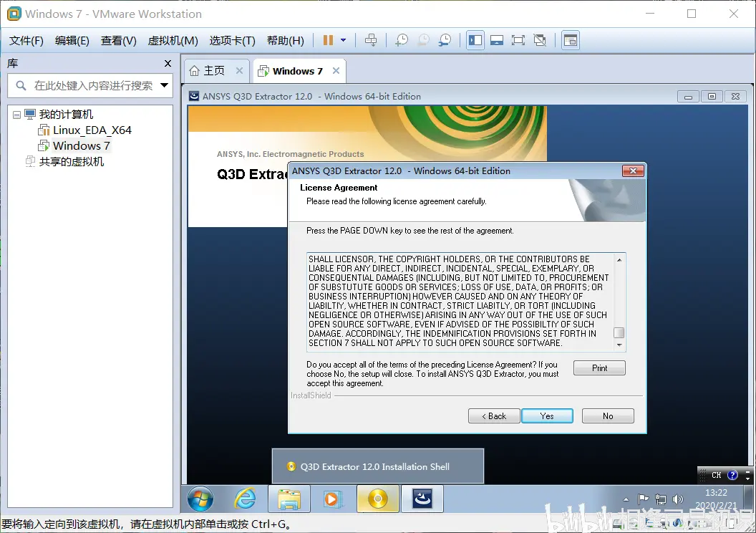The width and height of the screenshot is (756, 533).
Task: Click the blue language bar help icon
Action: pyautogui.click(x=732, y=475)
